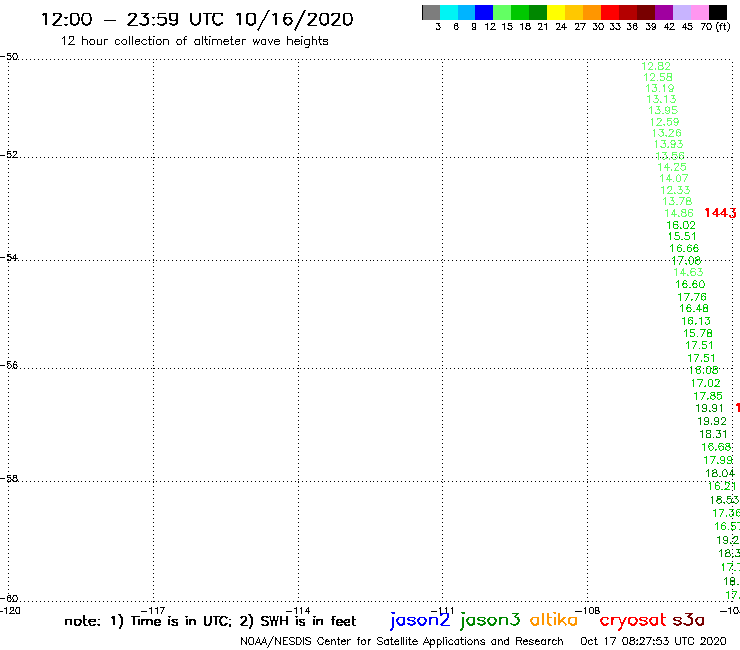The height and width of the screenshot is (650, 740).
Task: Click the NOAA/NESDIS Center credit line
Action: [402, 641]
